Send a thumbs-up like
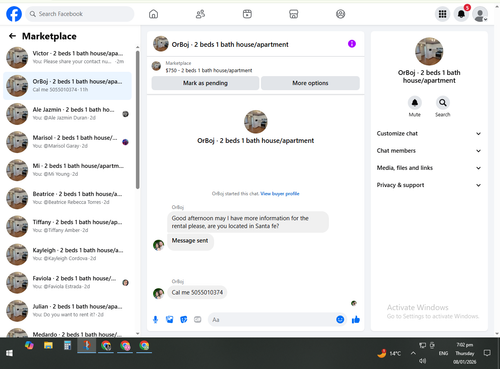 click(356, 320)
